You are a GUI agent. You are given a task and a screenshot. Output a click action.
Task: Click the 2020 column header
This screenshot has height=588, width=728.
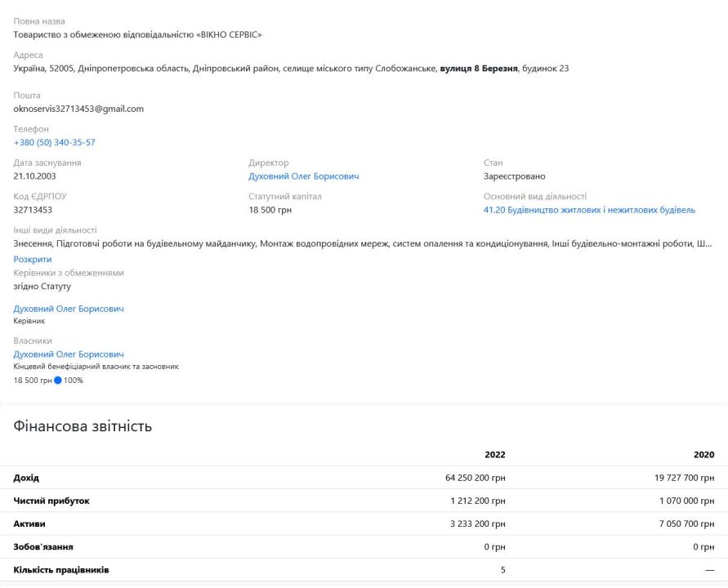click(703, 455)
